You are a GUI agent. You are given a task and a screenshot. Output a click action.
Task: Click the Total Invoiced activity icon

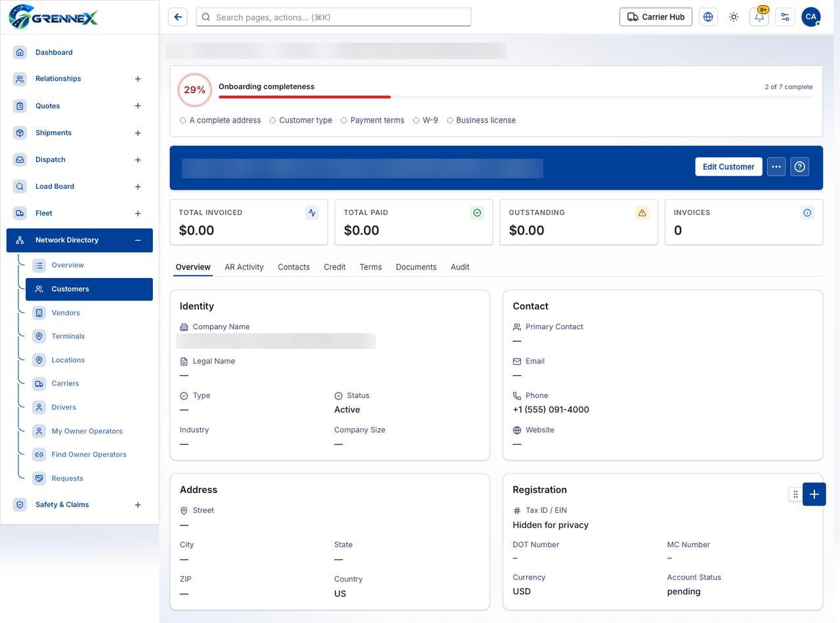click(312, 212)
